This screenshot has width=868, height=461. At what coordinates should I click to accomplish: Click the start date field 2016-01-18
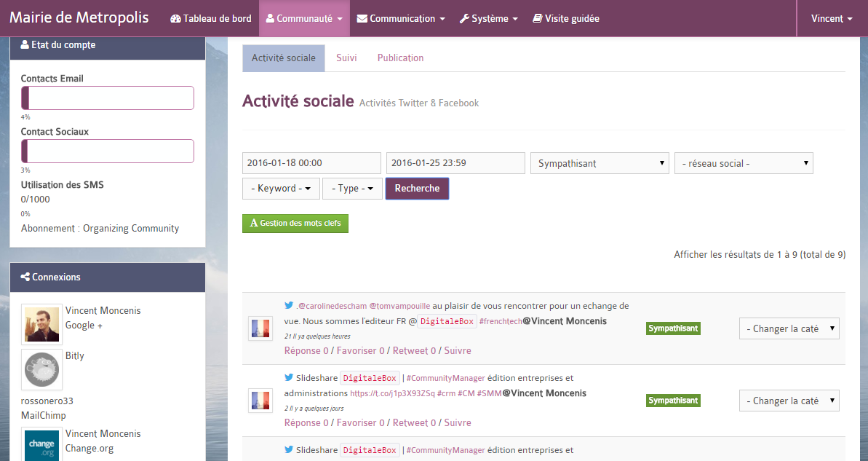coord(311,163)
